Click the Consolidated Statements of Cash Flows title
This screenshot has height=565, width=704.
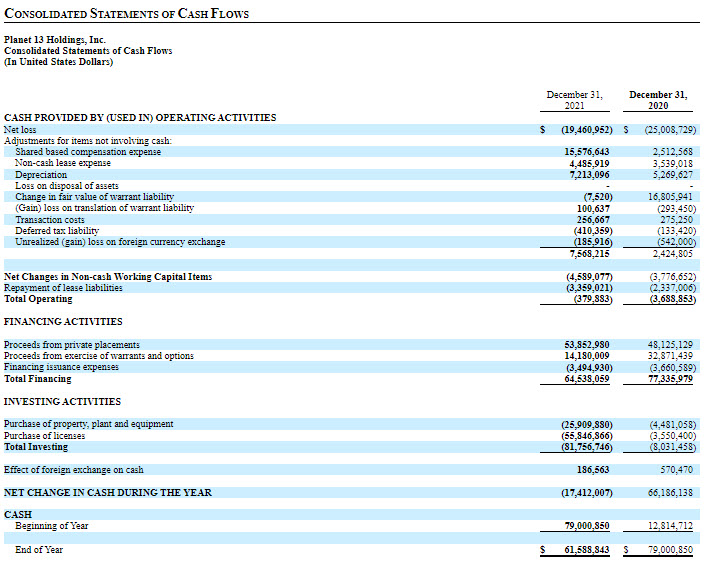click(x=126, y=14)
